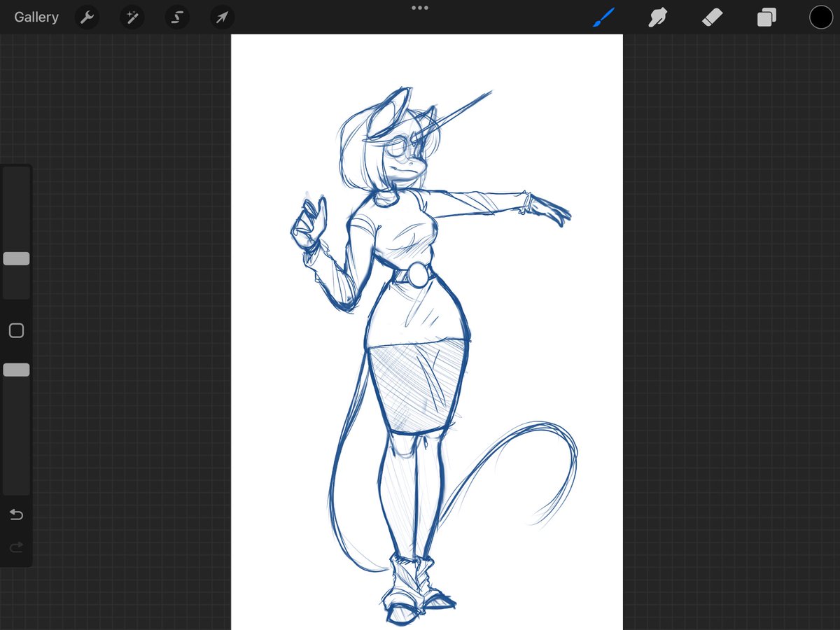
Task: Open the Layers panel
Action: pos(766,17)
